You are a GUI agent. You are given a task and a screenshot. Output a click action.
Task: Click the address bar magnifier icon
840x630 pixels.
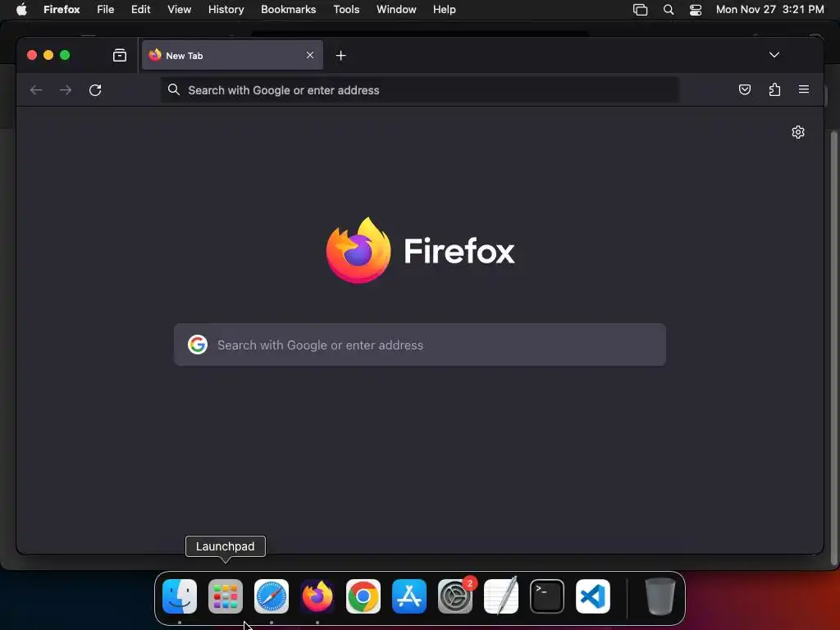point(174,89)
